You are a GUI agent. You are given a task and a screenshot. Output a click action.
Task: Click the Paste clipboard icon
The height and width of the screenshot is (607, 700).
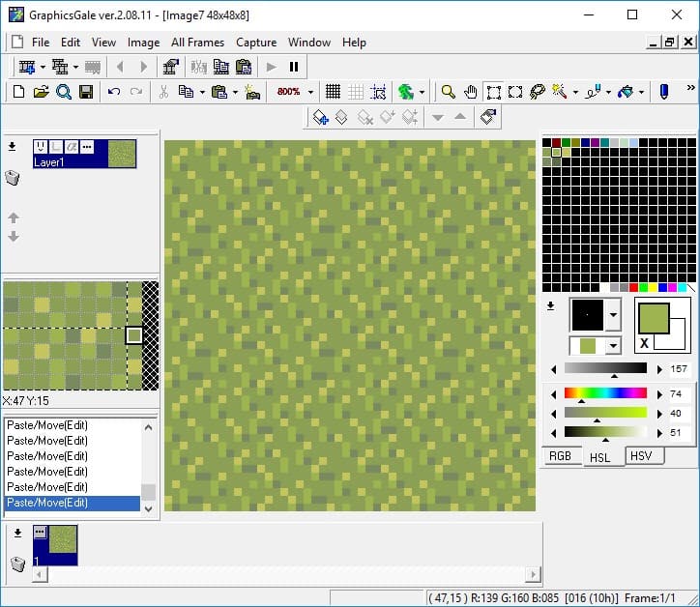tap(219, 92)
